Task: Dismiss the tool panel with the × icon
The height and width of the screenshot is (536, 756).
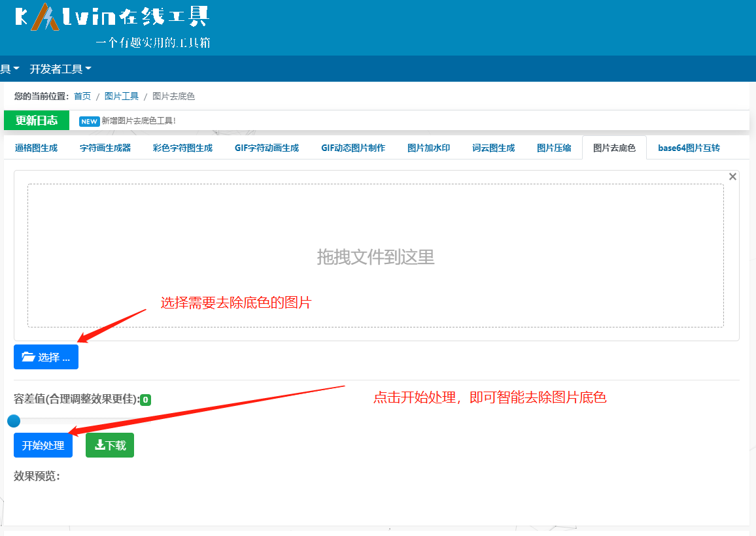Action: (732, 176)
